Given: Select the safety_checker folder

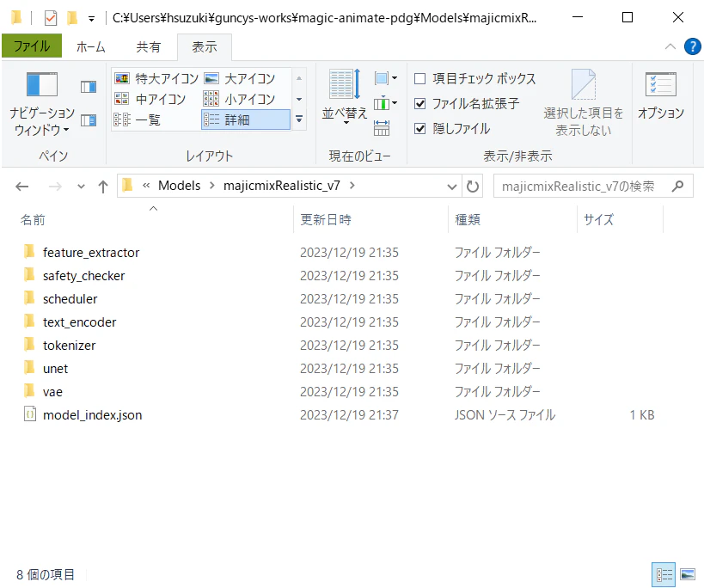Looking at the screenshot, I should 84,276.
